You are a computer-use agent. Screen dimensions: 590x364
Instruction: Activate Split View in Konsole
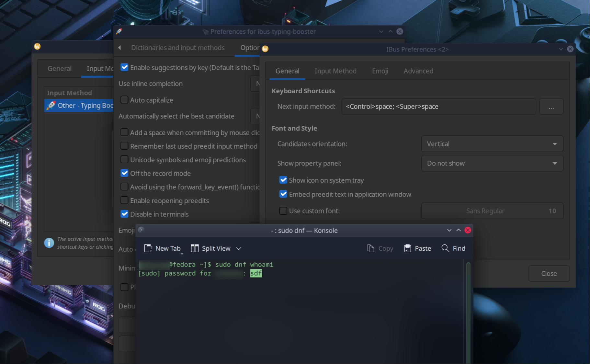point(211,248)
